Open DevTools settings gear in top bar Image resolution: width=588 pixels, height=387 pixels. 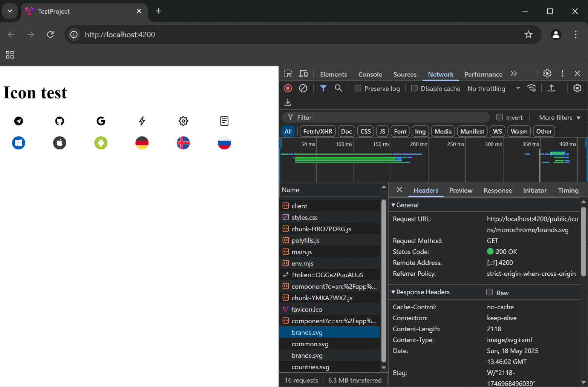coord(547,74)
